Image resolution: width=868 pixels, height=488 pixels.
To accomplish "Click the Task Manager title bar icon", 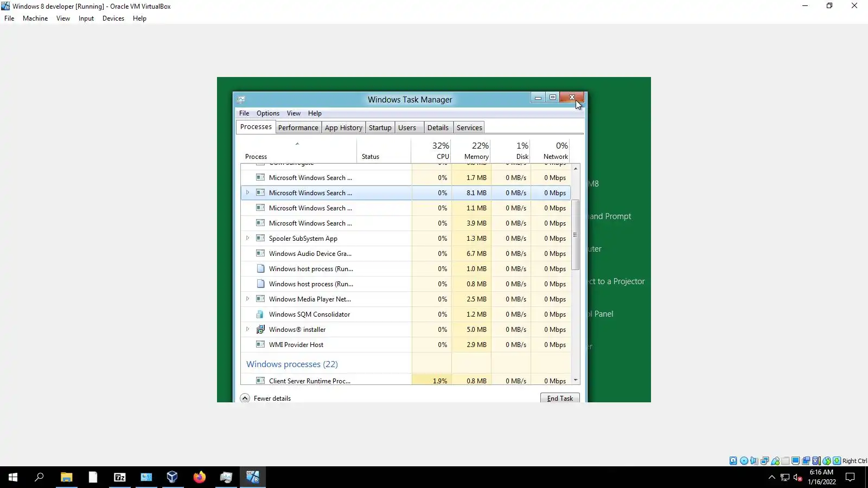I will [241, 99].
